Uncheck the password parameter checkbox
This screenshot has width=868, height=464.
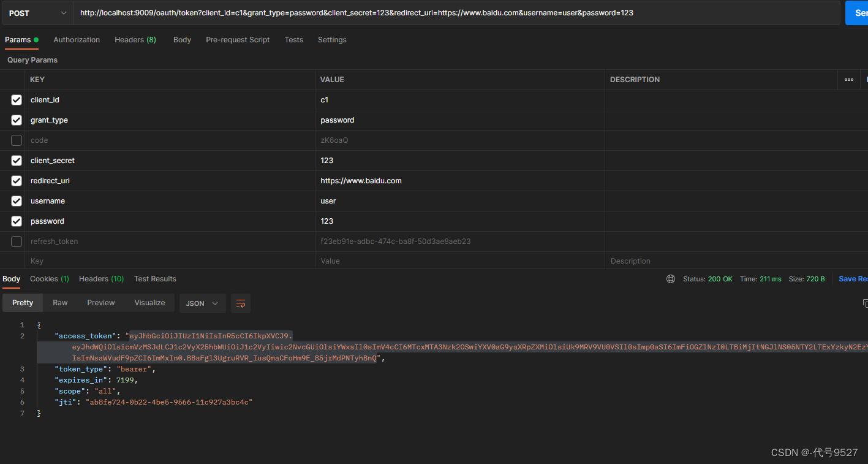17,221
